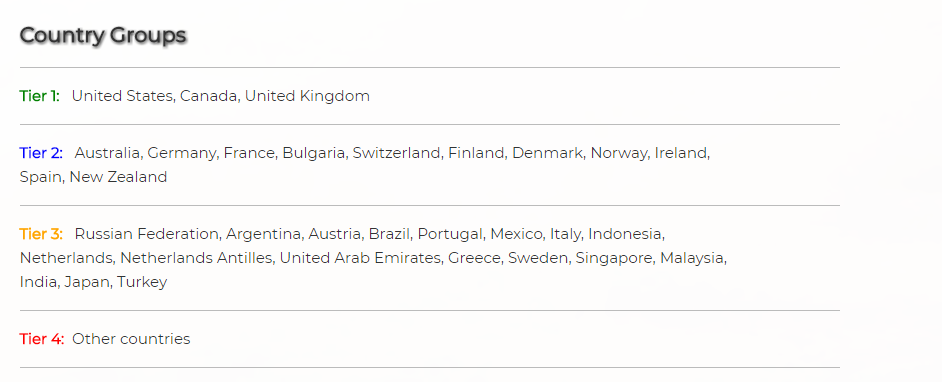Viewport: 942px width, 382px height.
Task: Select the green Tier 1 label
Action: tap(40, 96)
